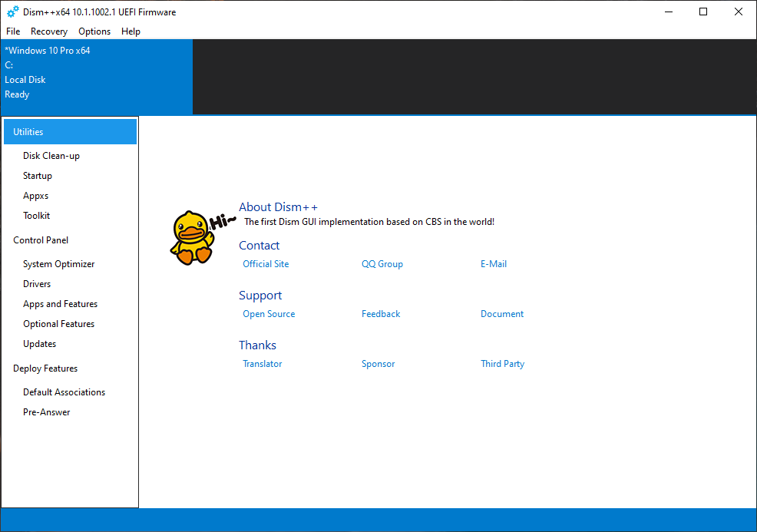This screenshot has width=757, height=532.
Task: Open Apps and Features
Action: (61, 304)
